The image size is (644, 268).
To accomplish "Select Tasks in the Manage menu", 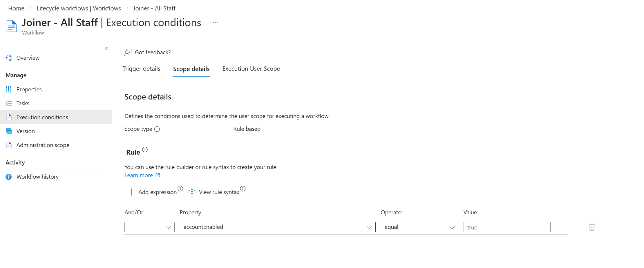I will coord(23,103).
